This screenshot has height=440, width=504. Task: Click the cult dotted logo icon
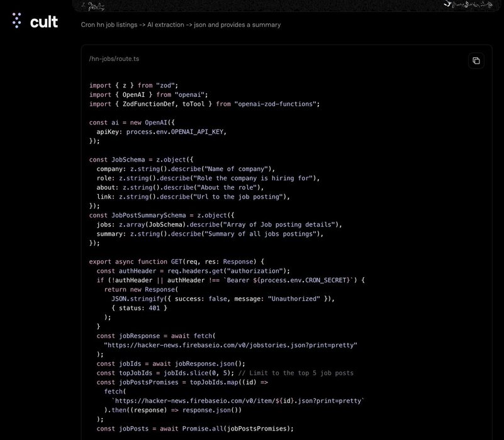(17, 21)
